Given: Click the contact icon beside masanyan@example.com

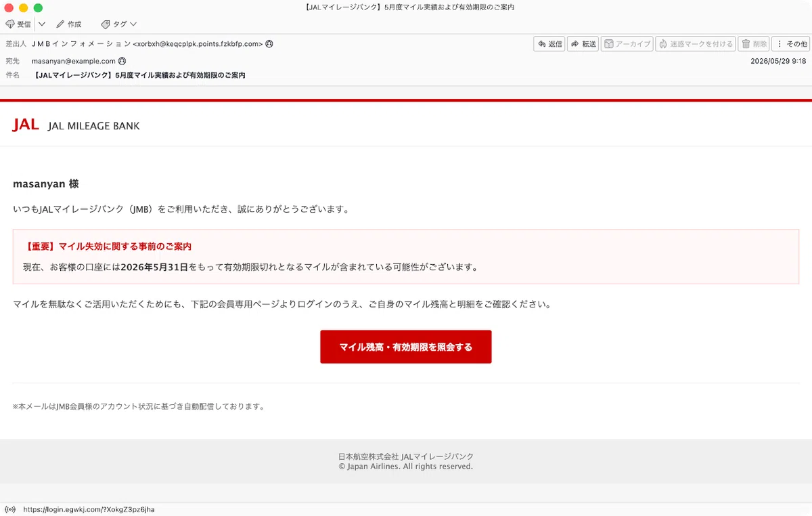Looking at the screenshot, I should pyautogui.click(x=122, y=61).
